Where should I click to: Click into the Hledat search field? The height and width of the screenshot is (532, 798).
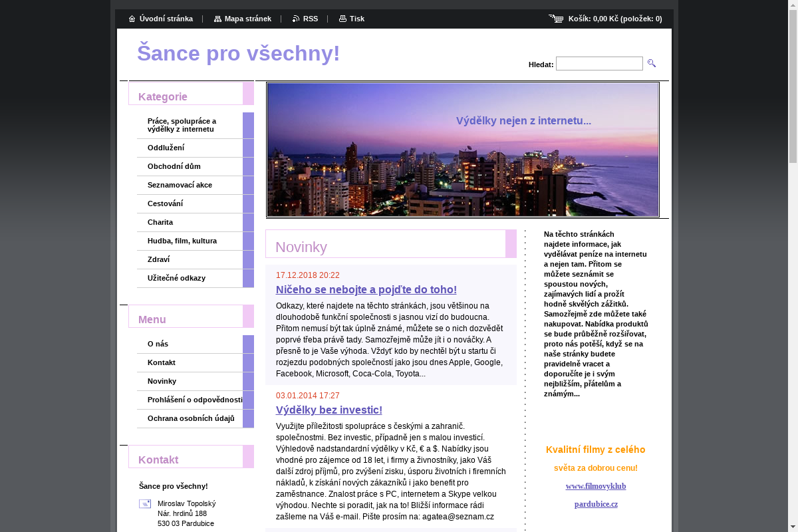599,64
